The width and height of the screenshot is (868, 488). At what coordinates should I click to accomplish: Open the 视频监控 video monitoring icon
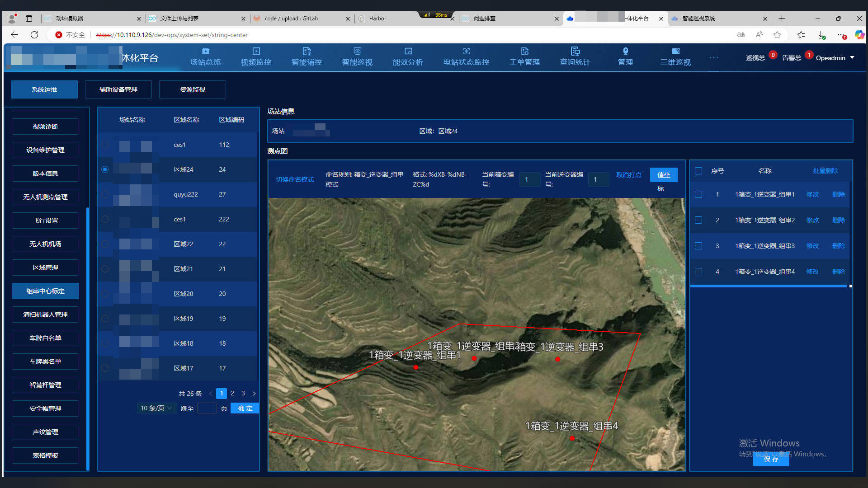coord(256,51)
